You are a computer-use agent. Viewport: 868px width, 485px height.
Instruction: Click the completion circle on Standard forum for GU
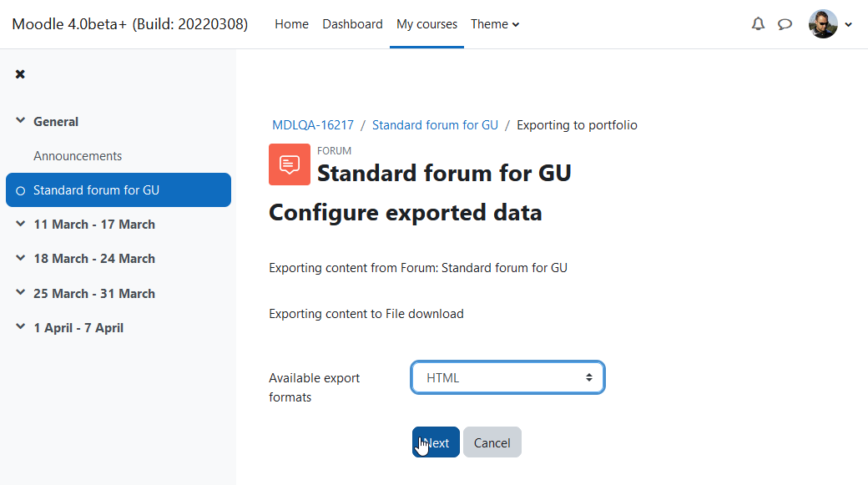21,190
